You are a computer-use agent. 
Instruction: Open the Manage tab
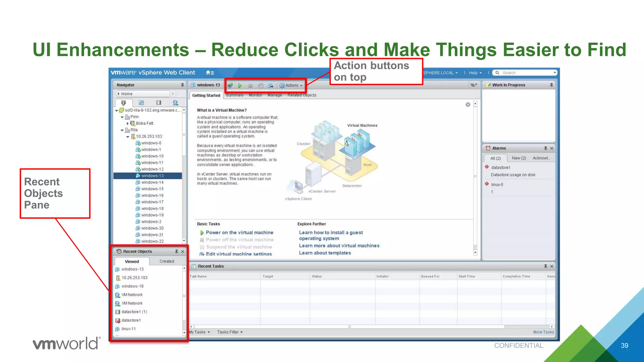[275, 95]
